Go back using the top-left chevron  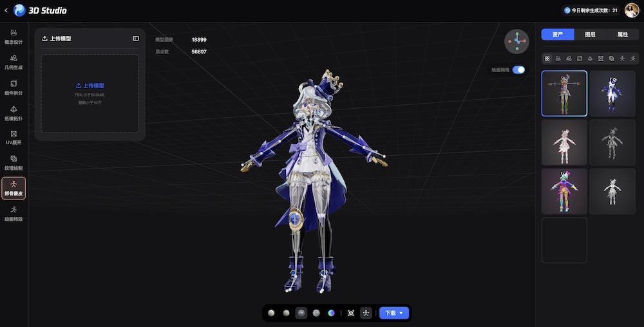click(x=6, y=10)
